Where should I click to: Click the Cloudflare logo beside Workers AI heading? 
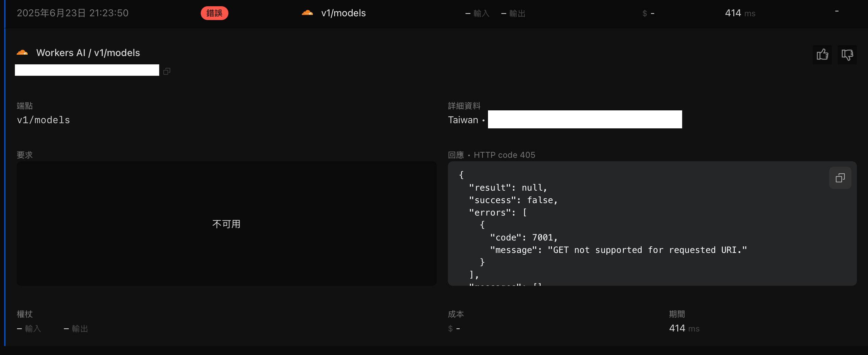pos(22,53)
